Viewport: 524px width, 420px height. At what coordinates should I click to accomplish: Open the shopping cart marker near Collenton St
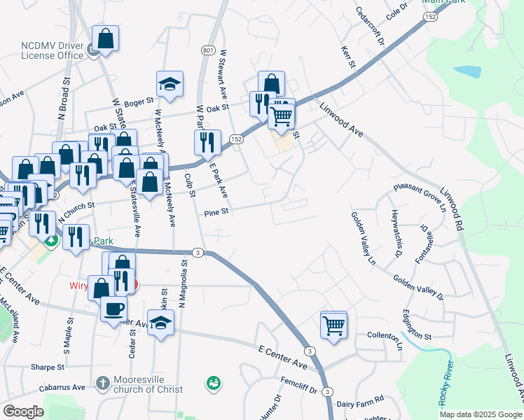334,325
